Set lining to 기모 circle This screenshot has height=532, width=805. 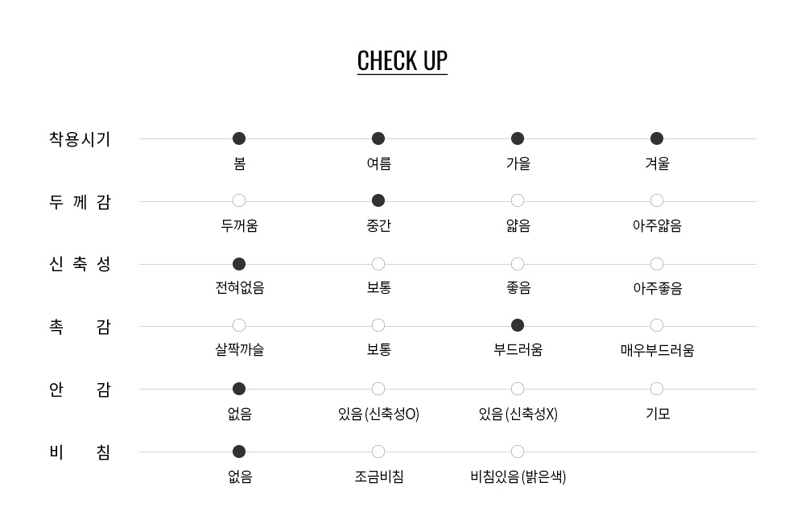tap(657, 389)
